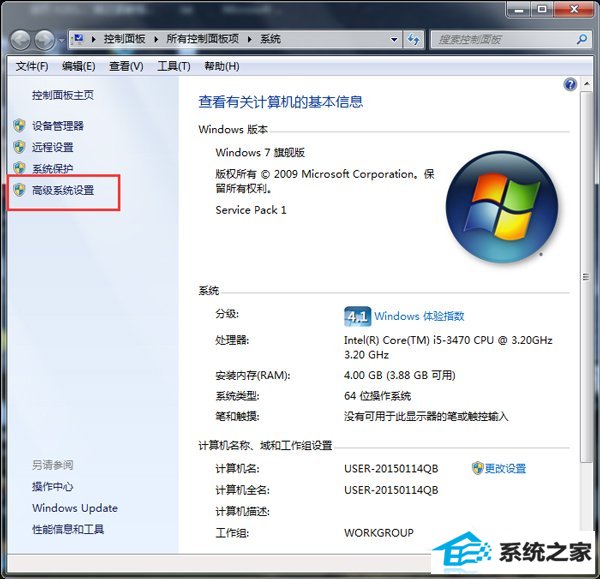The height and width of the screenshot is (579, 600).
Task: Click the refresh button beside address bar
Action: pyautogui.click(x=413, y=39)
